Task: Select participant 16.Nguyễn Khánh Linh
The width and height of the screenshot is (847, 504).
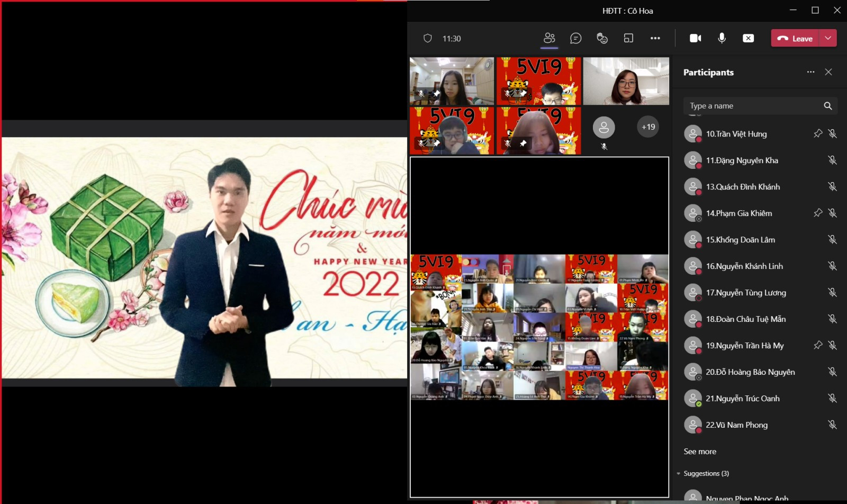Action: 744,266
